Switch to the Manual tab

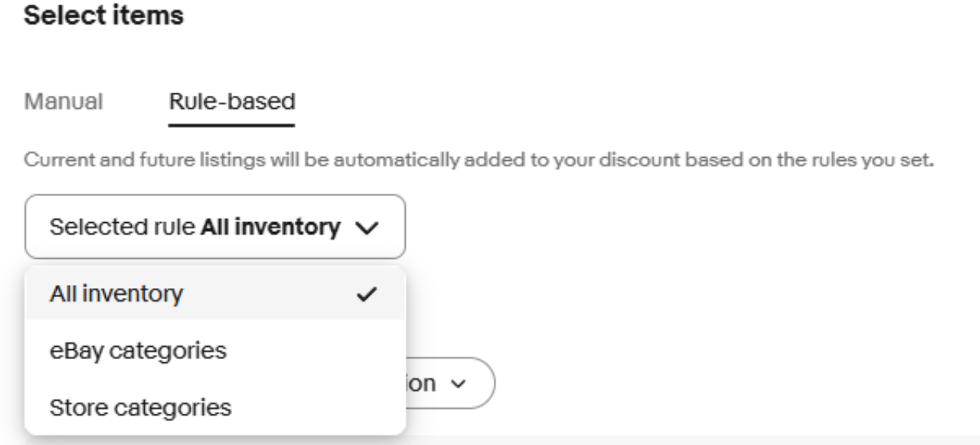(64, 101)
